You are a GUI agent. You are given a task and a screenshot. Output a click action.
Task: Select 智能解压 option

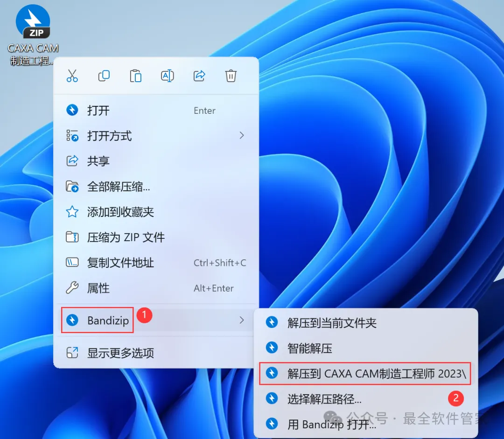point(366,348)
